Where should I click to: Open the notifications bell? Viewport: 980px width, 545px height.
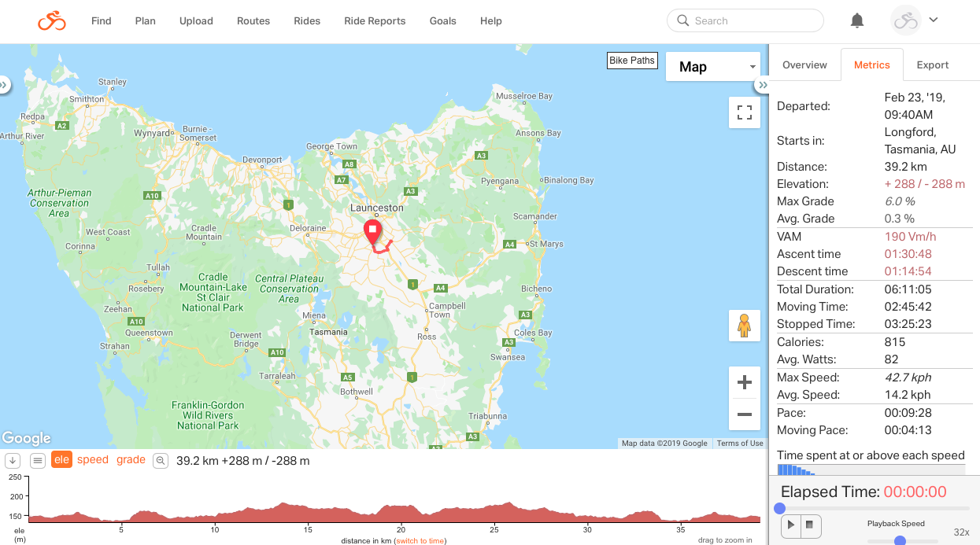(x=857, y=21)
